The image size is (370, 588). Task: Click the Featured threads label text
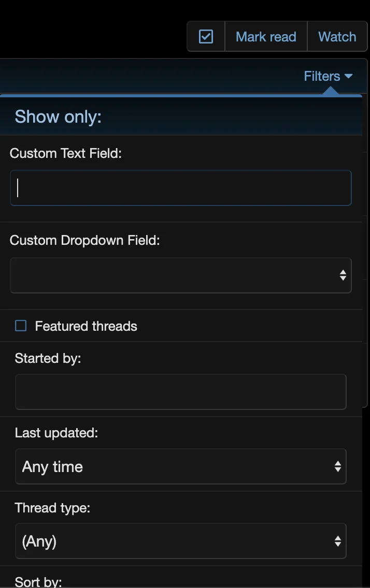[x=86, y=326]
